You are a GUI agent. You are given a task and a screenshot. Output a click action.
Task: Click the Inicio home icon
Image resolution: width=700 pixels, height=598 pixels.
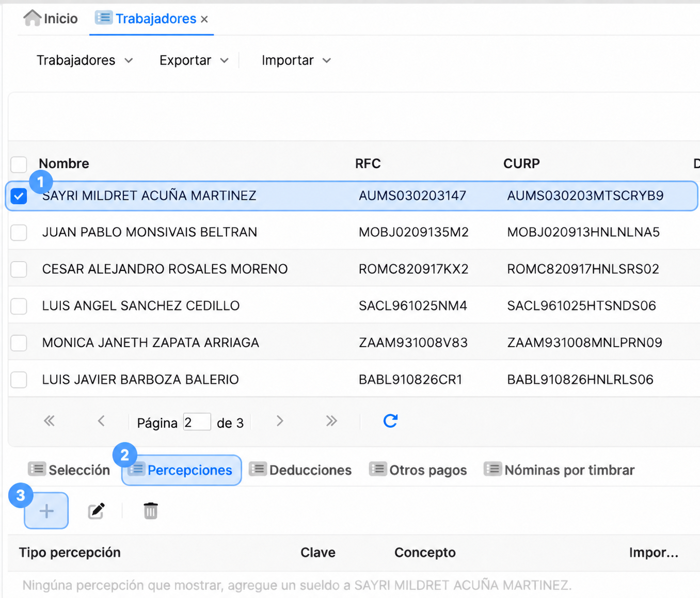coord(32,18)
